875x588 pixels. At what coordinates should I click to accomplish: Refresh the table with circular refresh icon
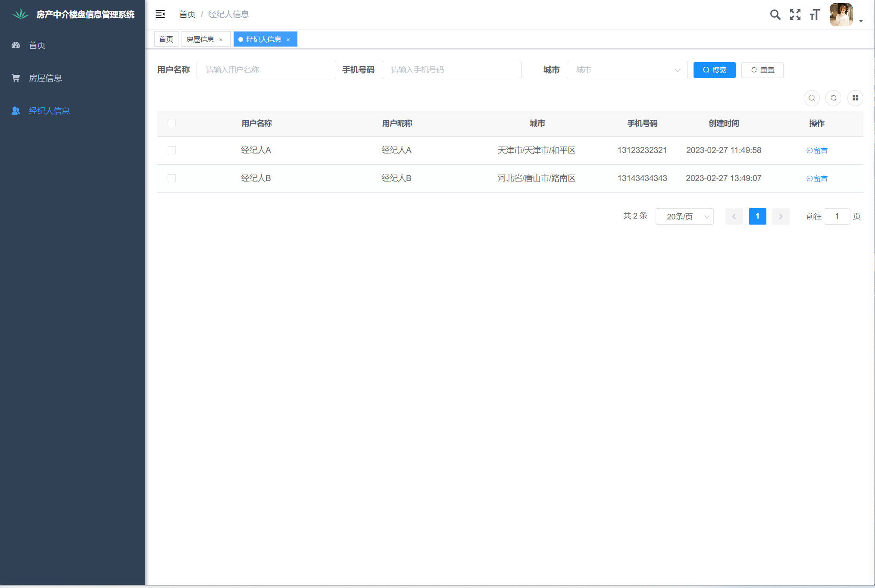click(x=833, y=98)
